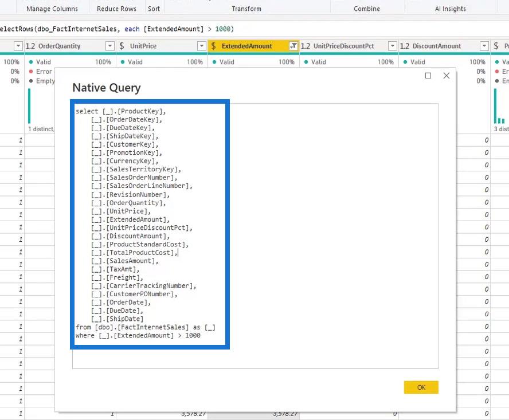Click the Reduce Rows ribbon group label
Viewport: 509px width, 420px height.
pos(116,9)
